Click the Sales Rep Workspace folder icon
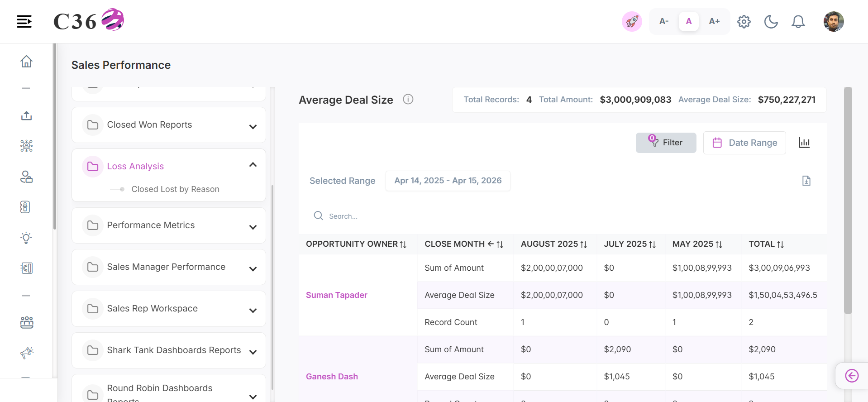The height and width of the screenshot is (402, 868). pyautogui.click(x=93, y=309)
